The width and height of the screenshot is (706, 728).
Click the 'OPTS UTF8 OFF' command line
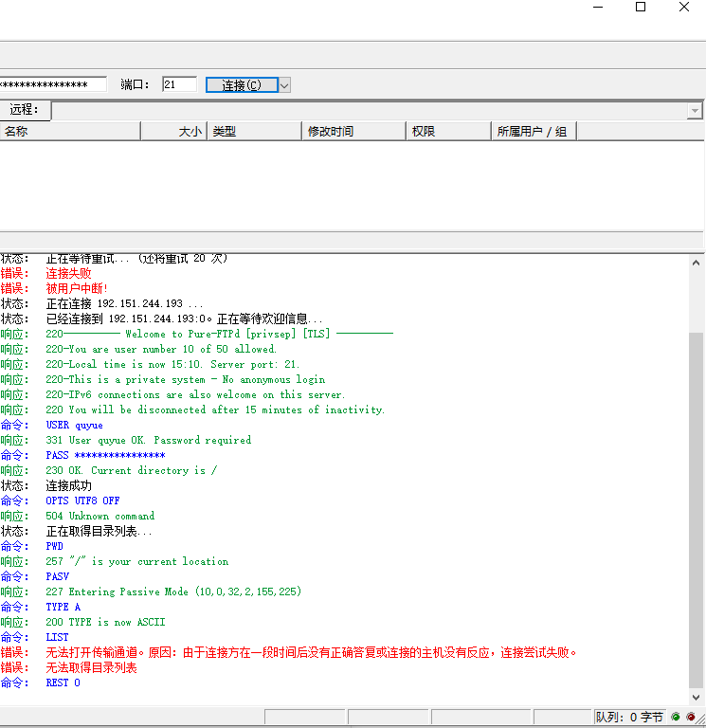click(82, 500)
